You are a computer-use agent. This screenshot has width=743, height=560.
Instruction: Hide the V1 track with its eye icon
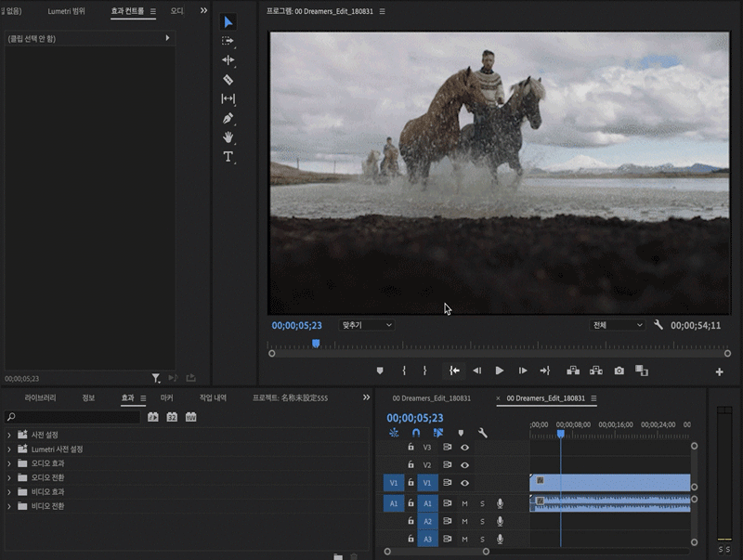(465, 483)
